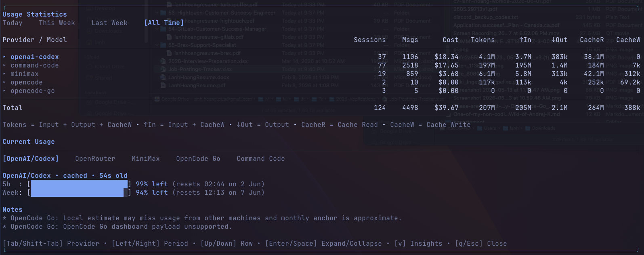Expand the openai-codex provider row arrow

tap(4, 57)
